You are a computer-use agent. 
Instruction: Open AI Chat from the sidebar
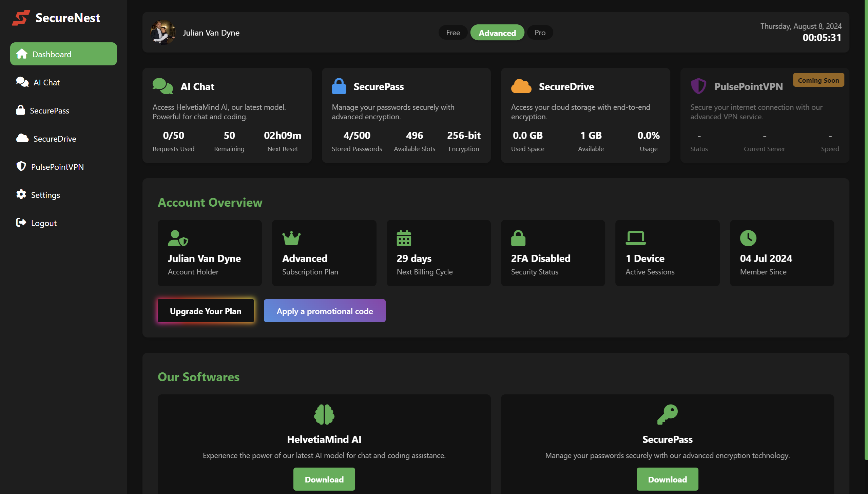[x=46, y=82]
